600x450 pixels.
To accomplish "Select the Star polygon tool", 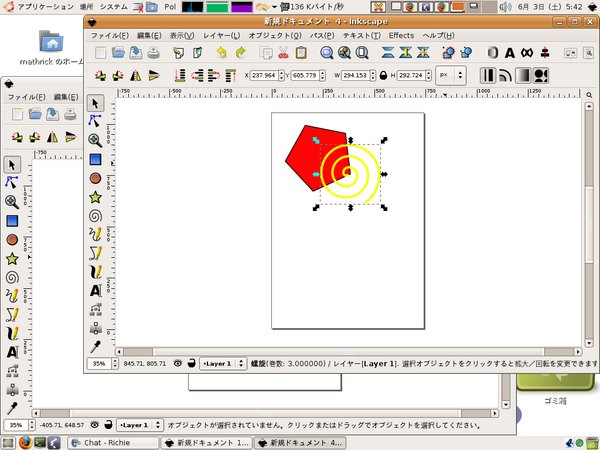I will (x=95, y=197).
